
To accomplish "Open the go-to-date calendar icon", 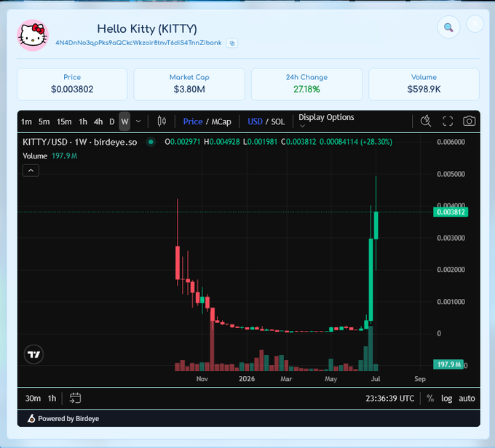I will click(75, 398).
